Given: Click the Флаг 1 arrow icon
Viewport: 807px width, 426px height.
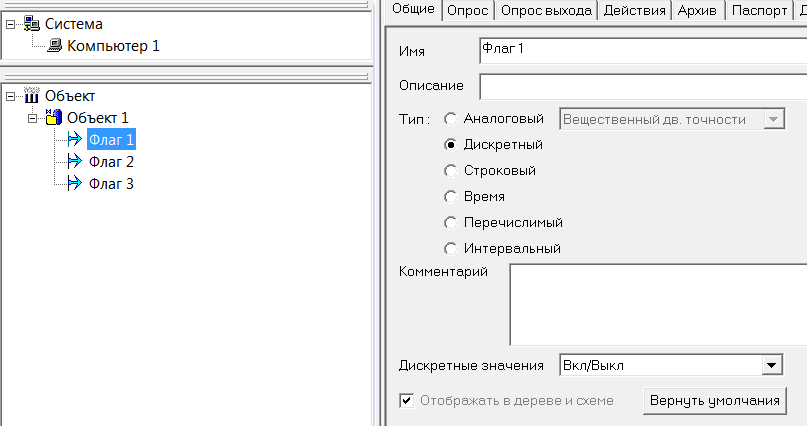Looking at the screenshot, I should click(75, 139).
